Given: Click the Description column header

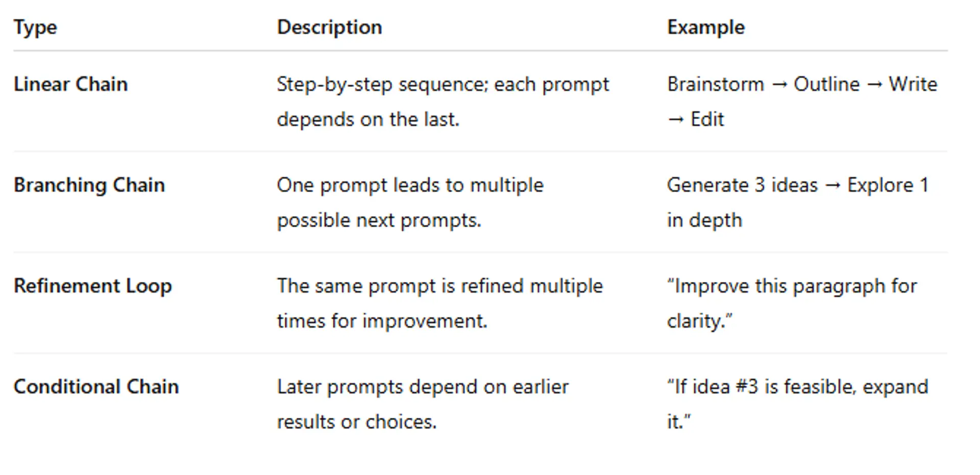Looking at the screenshot, I should [329, 27].
